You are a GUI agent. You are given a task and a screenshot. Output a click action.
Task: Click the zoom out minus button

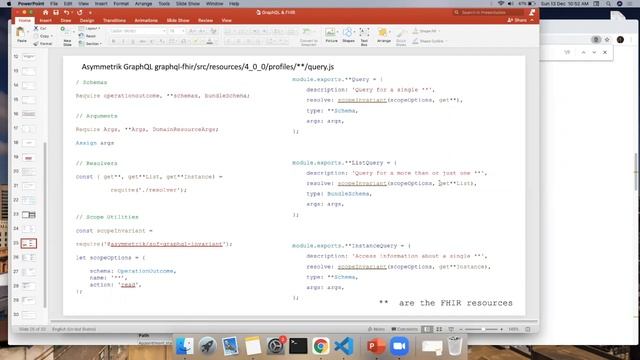pyautogui.click(x=461, y=329)
